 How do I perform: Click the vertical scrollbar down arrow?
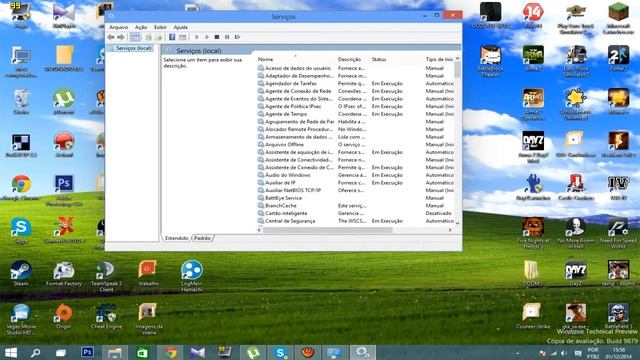tap(458, 222)
